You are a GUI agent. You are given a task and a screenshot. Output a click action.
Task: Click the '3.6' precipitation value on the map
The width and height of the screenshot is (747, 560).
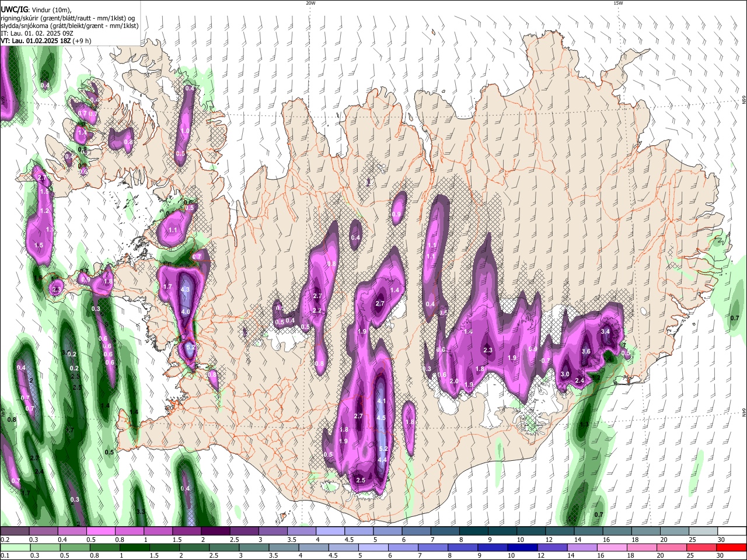point(587,352)
